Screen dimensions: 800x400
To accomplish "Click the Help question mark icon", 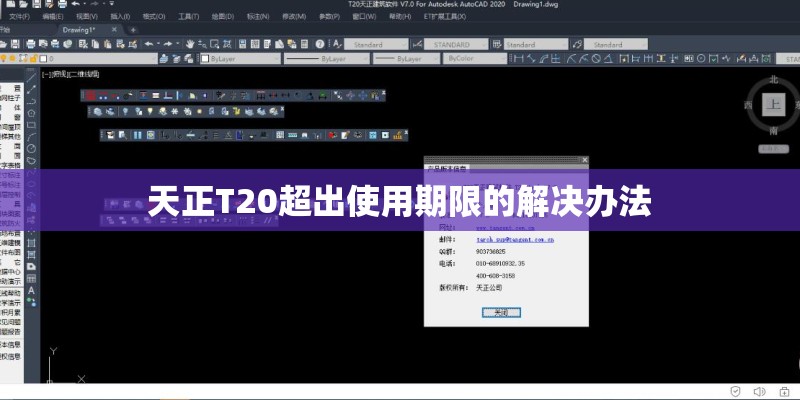I will click(320, 44).
